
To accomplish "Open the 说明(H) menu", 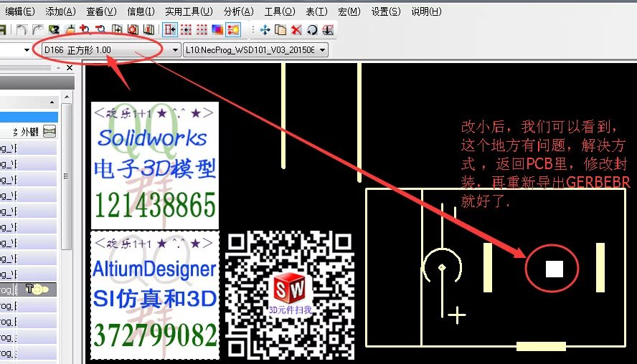I will tap(426, 11).
